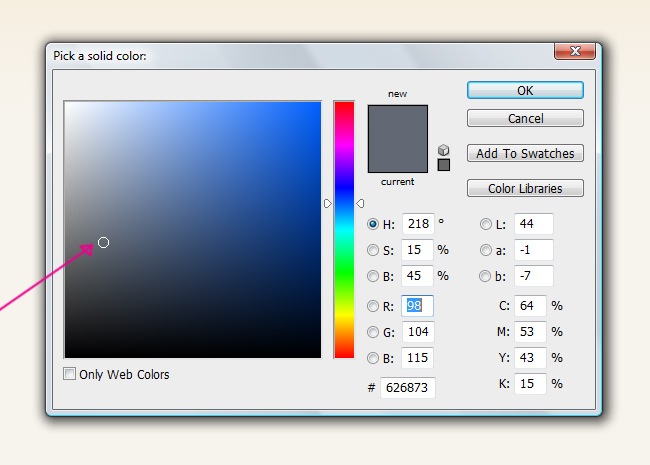Image resolution: width=650 pixels, height=465 pixels.
Task: Click the C cyan percentage field
Action: click(529, 306)
